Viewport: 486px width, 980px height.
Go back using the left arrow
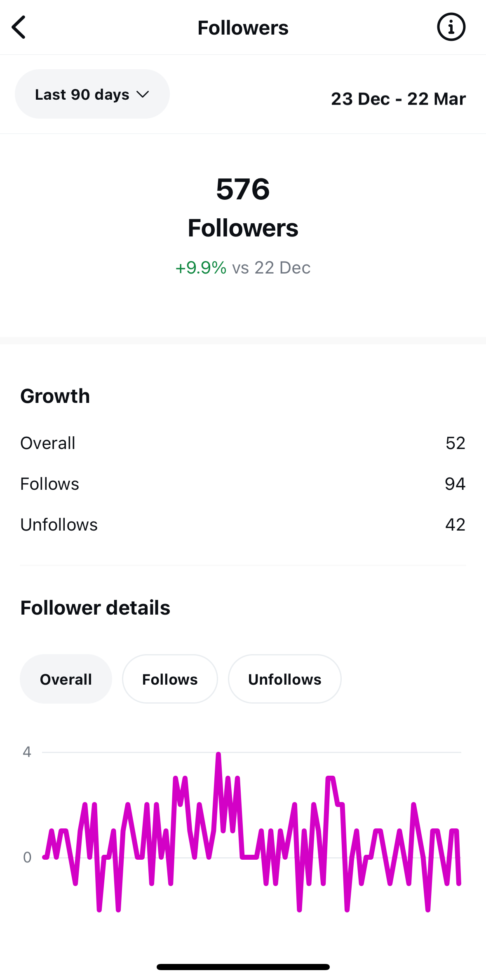pyautogui.click(x=19, y=28)
